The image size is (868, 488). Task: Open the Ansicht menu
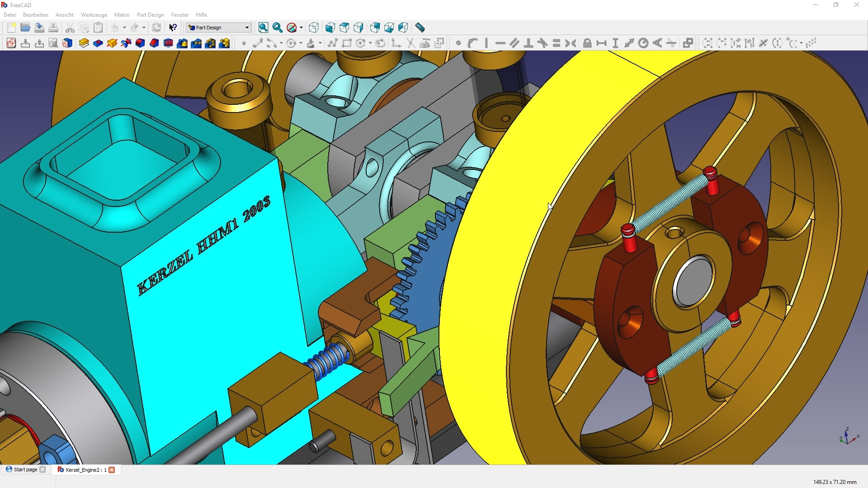click(64, 15)
